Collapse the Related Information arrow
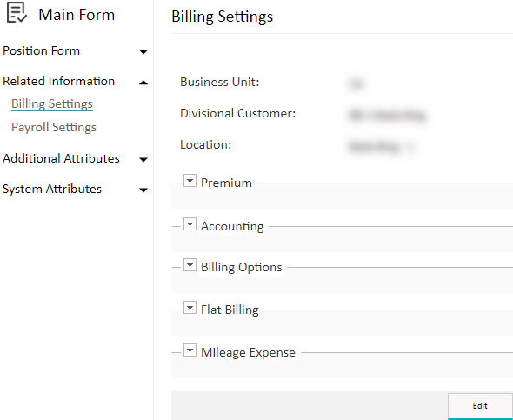Screen dimensions: 513x420 pyautogui.click(x=143, y=83)
